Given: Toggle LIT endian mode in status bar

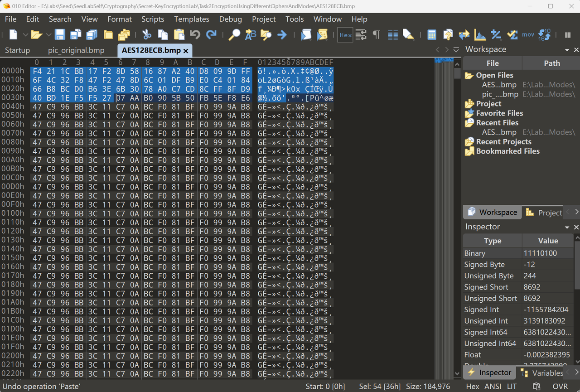Looking at the screenshot, I should 512,387.
